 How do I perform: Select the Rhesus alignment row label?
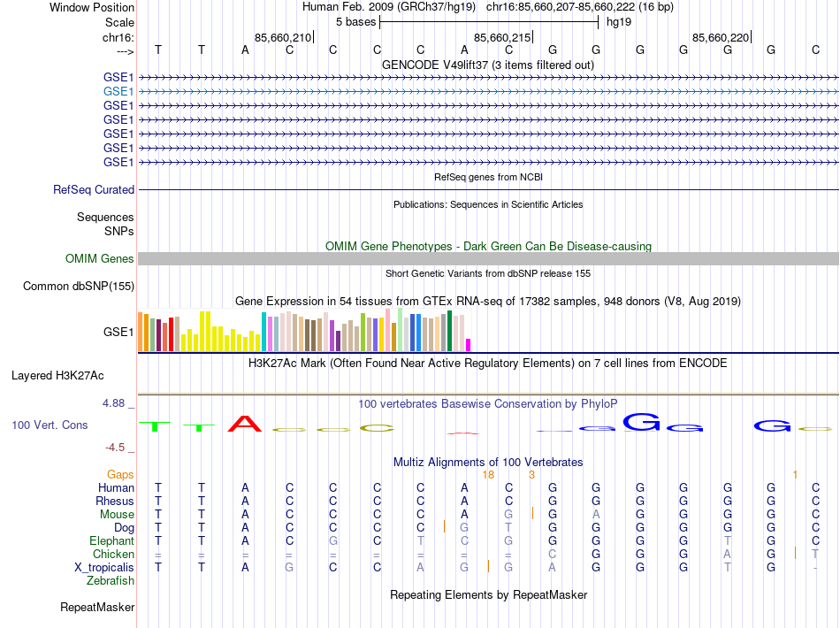115,501
